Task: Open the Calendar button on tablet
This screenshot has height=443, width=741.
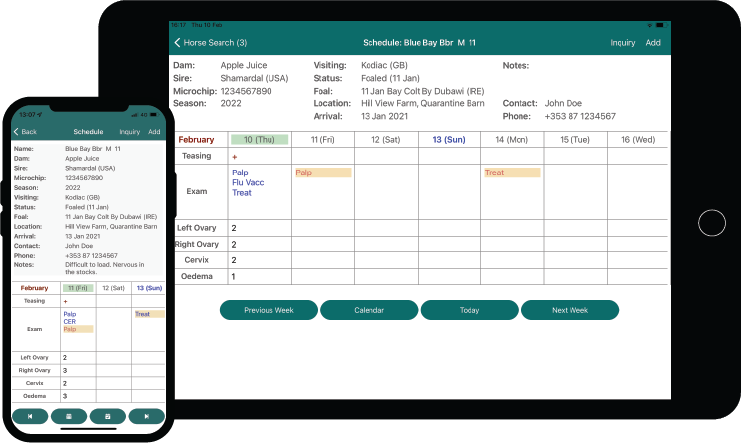Action: 369,310
